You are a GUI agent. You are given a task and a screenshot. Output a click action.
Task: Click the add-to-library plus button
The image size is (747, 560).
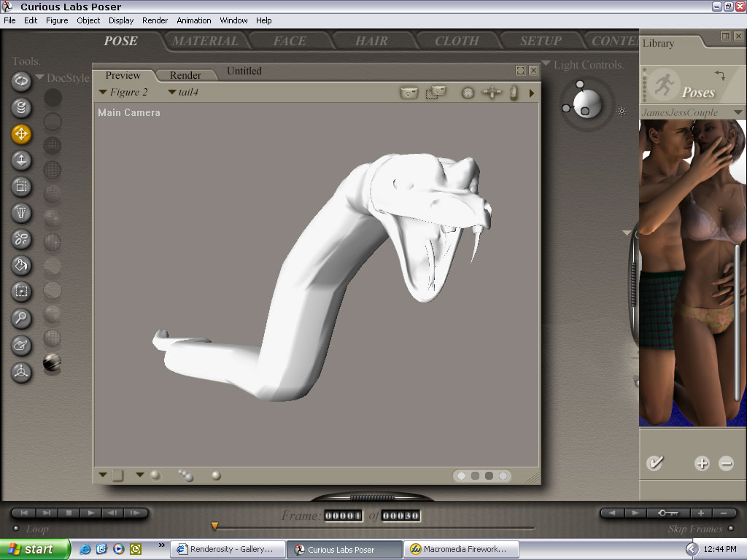(x=702, y=463)
